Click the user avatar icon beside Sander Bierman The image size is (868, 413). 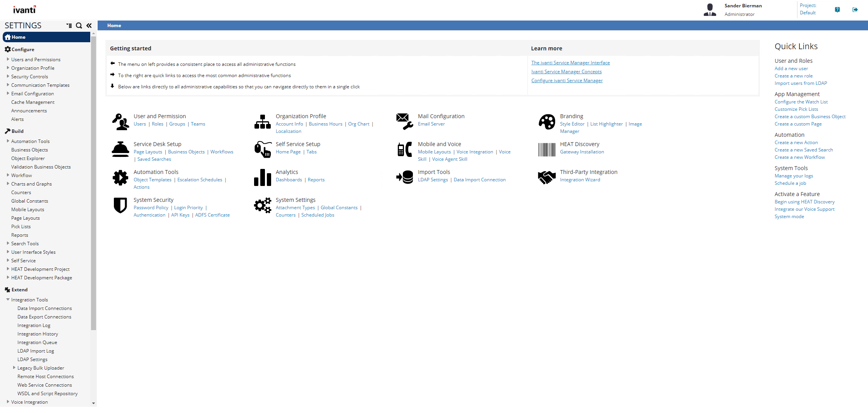710,10
